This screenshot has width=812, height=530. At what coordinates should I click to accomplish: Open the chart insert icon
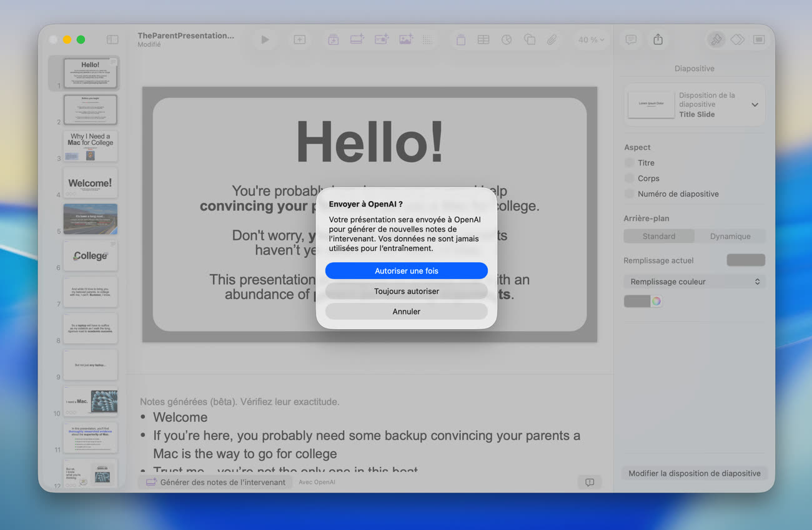pos(507,39)
